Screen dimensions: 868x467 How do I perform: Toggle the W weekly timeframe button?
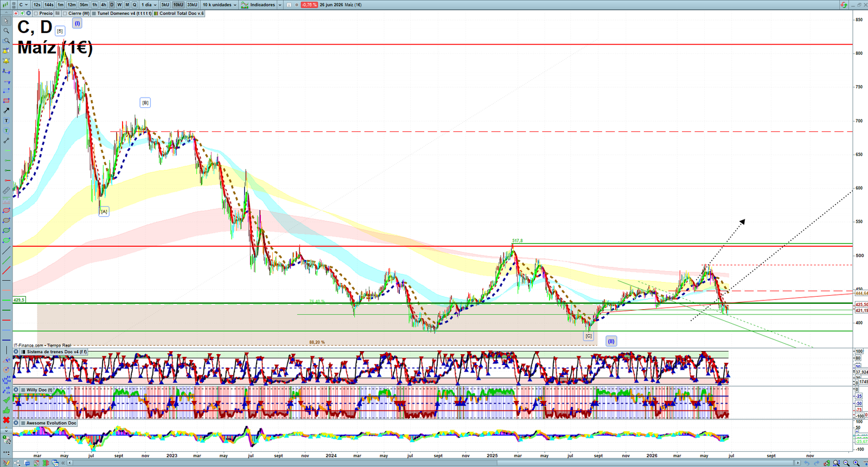[x=119, y=4]
